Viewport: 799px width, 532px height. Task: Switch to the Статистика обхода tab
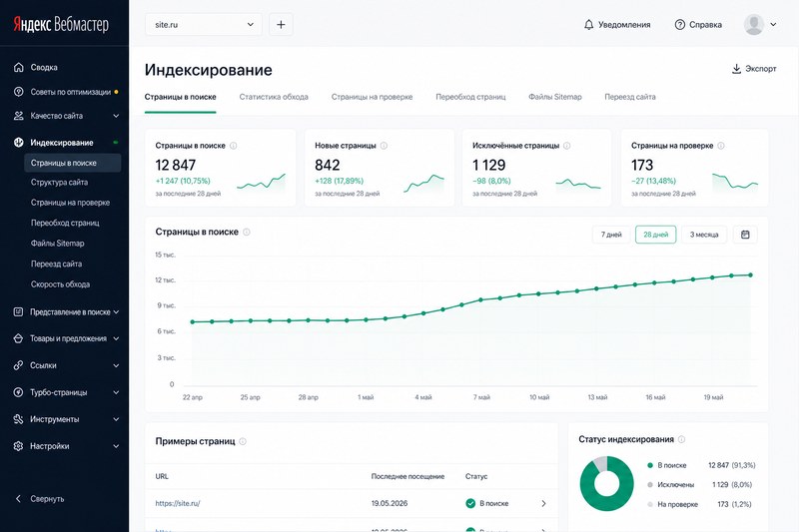tap(274, 97)
